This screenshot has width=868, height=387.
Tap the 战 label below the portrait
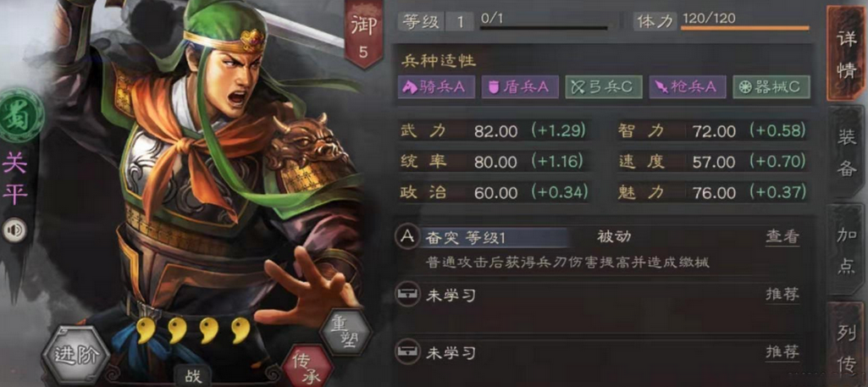[193, 377]
